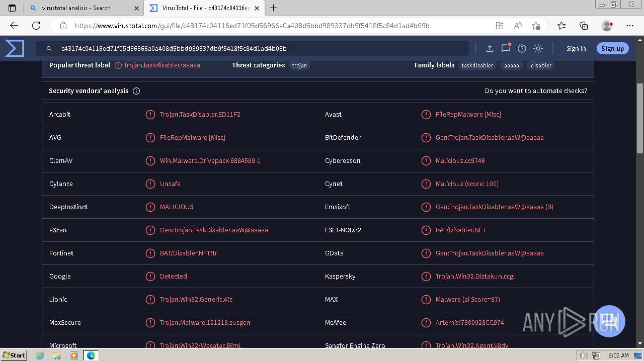Click the taskdisabler family label tag

click(x=477, y=65)
